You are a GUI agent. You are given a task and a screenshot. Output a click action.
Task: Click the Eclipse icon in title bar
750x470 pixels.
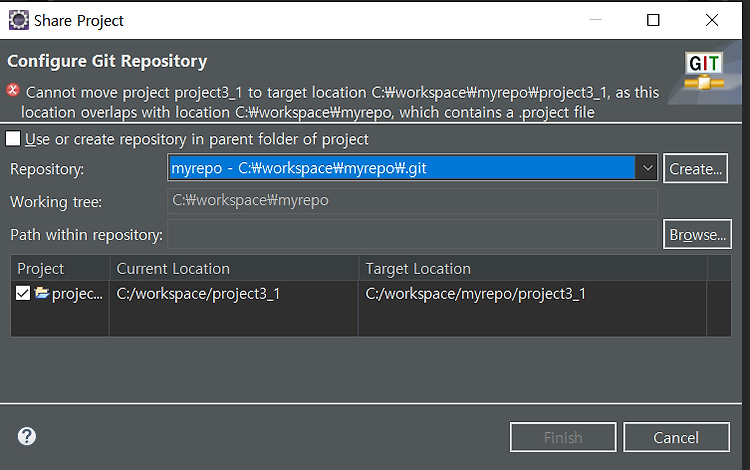19,20
